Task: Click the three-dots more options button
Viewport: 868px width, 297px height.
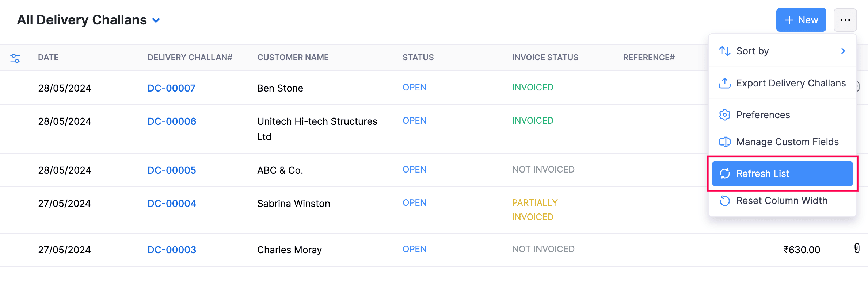Action: click(845, 20)
